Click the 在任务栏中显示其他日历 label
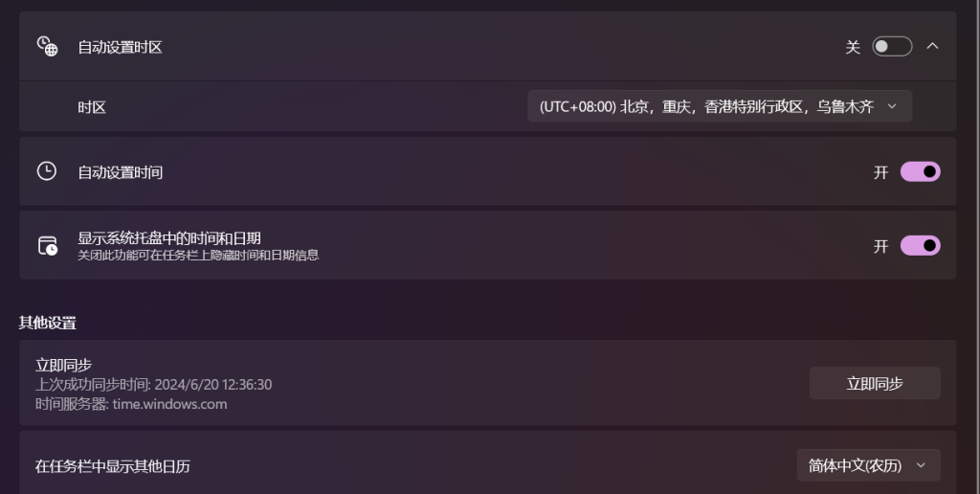 click(x=113, y=466)
